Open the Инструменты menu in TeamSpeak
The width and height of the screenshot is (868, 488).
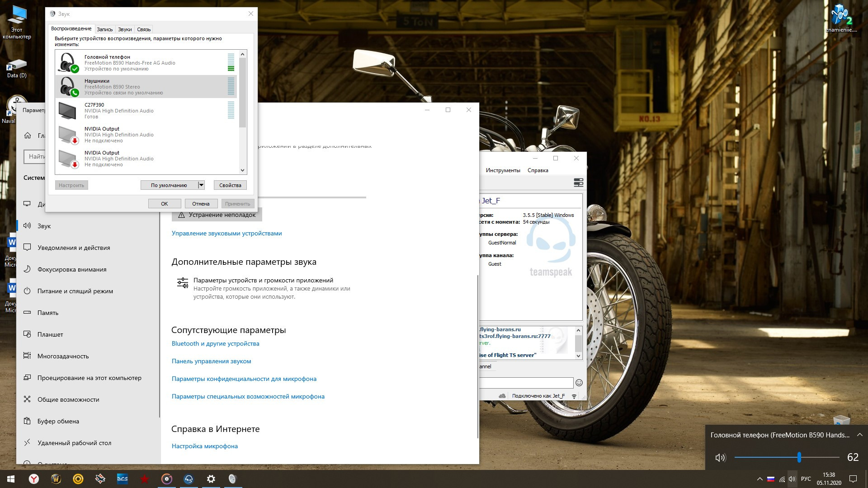(503, 170)
